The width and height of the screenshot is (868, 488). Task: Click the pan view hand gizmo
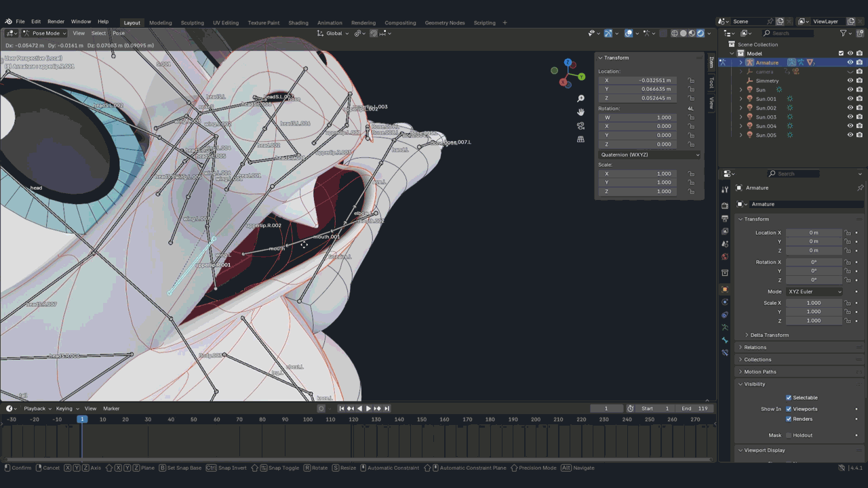click(x=580, y=113)
